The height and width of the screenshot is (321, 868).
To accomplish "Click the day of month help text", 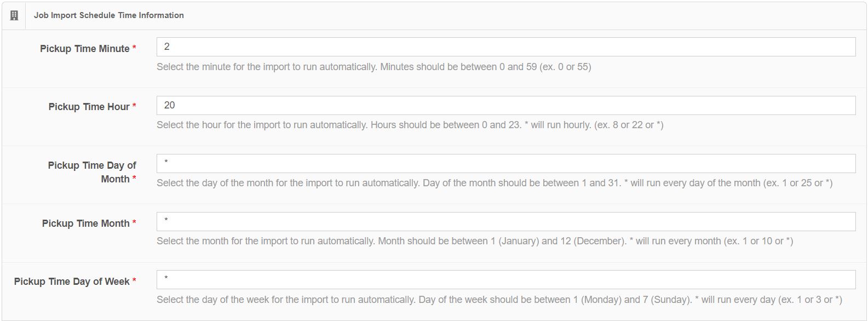I will coord(494,183).
